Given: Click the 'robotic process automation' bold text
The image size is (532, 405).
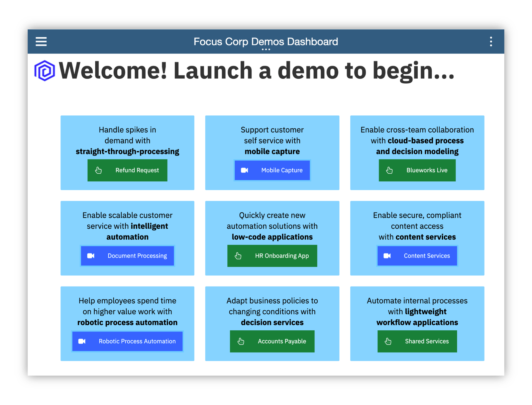Looking at the screenshot, I should pos(127,322).
